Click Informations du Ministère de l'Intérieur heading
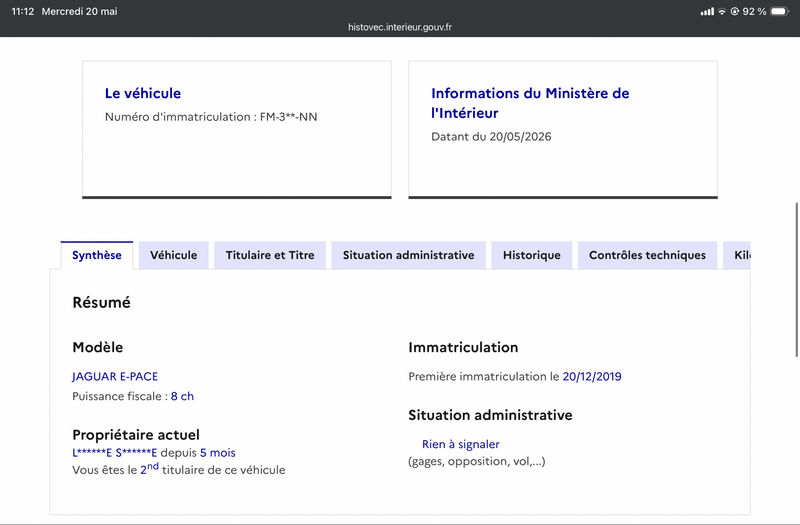 (x=530, y=103)
